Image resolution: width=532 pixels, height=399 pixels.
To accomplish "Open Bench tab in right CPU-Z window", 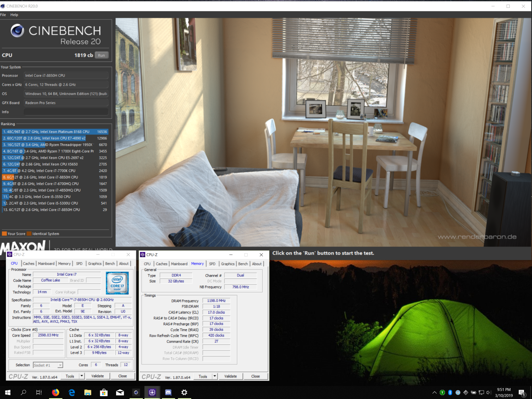I will point(243,264).
